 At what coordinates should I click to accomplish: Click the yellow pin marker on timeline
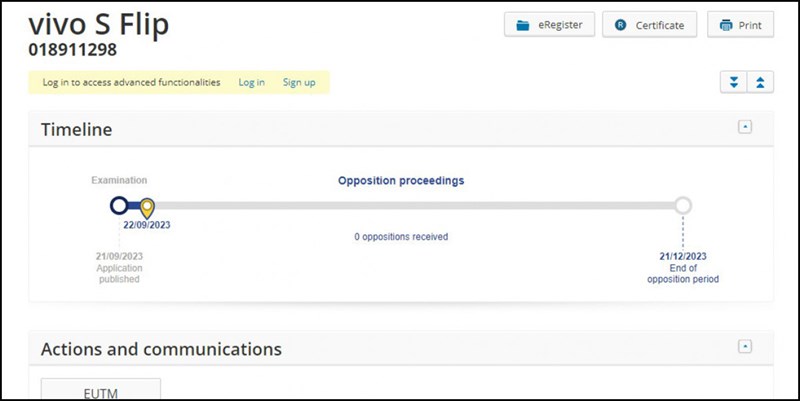[x=147, y=208]
